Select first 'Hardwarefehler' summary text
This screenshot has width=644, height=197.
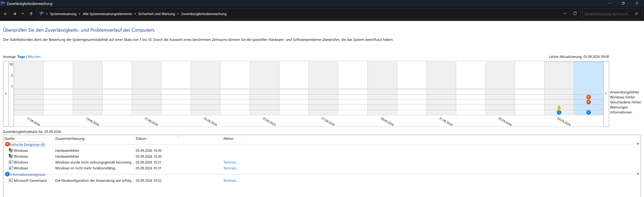pyautogui.click(x=67, y=151)
